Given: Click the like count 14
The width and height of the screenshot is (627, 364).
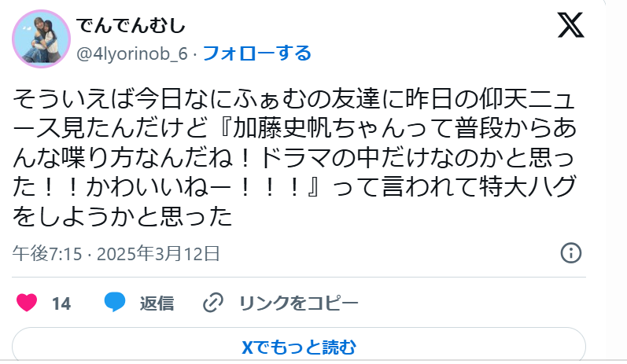Looking at the screenshot, I should point(61,303).
